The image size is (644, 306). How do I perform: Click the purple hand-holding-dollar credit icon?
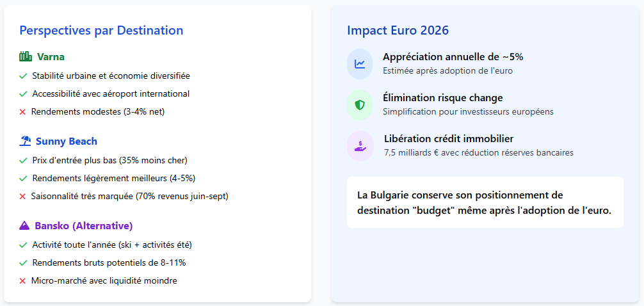pyautogui.click(x=360, y=146)
